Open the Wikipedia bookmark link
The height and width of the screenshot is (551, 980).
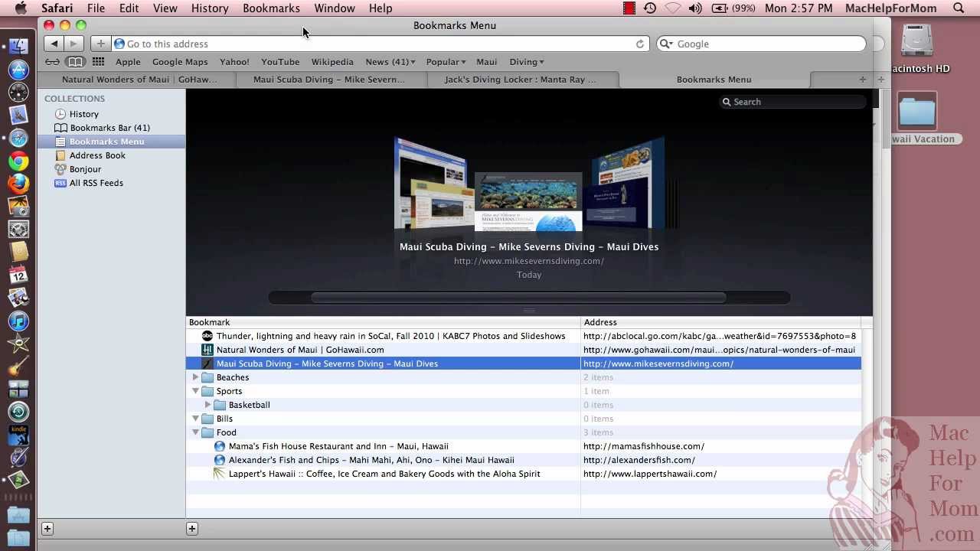(x=332, y=62)
